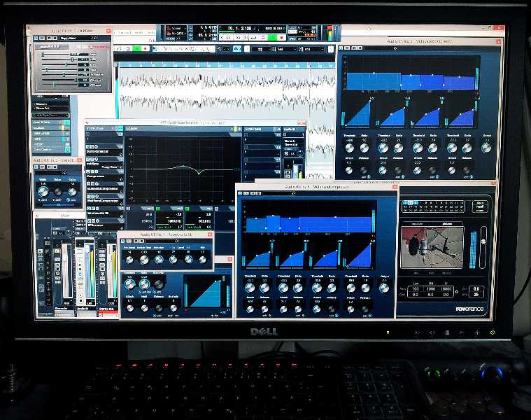
Task: Click the Pre-Delay knob in RoomWorks SE
Action: pos(129,260)
